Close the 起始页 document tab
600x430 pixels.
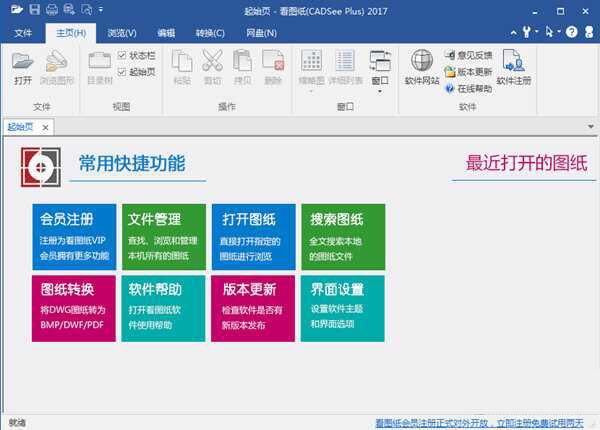coord(47,127)
